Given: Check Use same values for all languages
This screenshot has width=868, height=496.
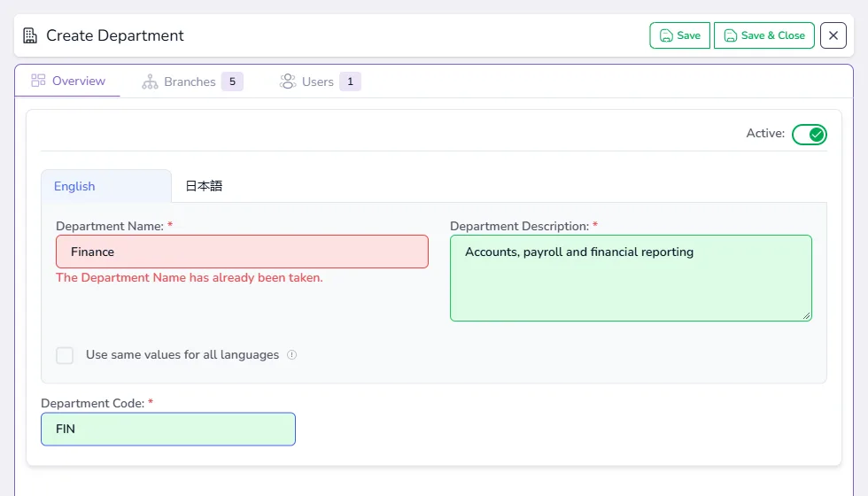Looking at the screenshot, I should 65,355.
